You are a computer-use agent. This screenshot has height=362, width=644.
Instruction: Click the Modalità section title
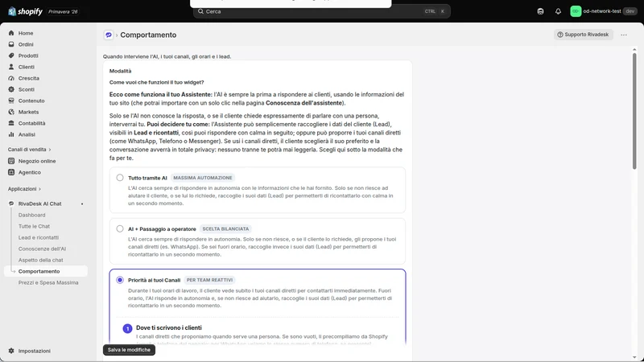pos(120,71)
